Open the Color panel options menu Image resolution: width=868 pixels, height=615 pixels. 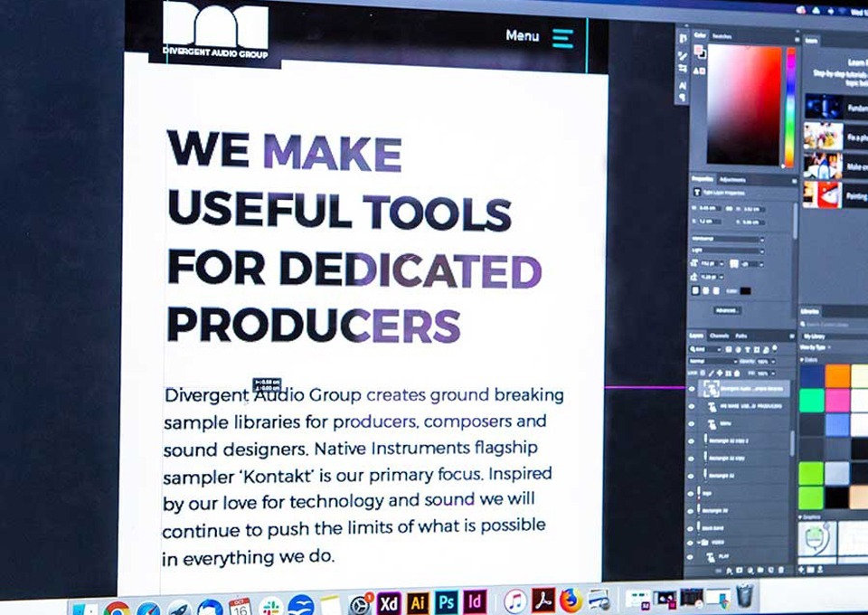pos(797,40)
